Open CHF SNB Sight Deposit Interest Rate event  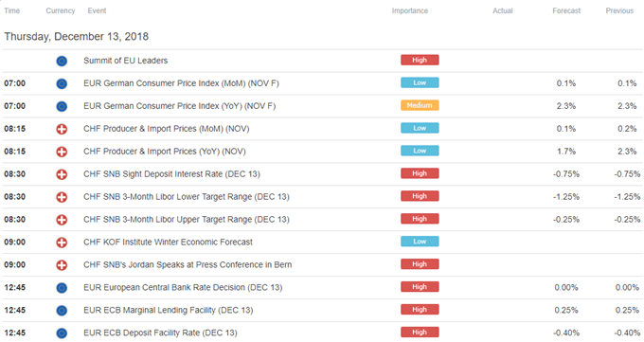coord(171,174)
